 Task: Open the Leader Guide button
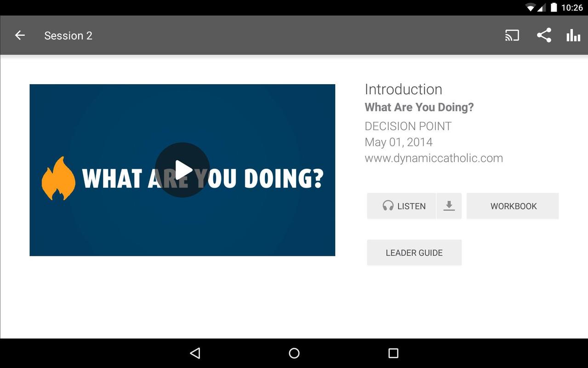click(414, 253)
